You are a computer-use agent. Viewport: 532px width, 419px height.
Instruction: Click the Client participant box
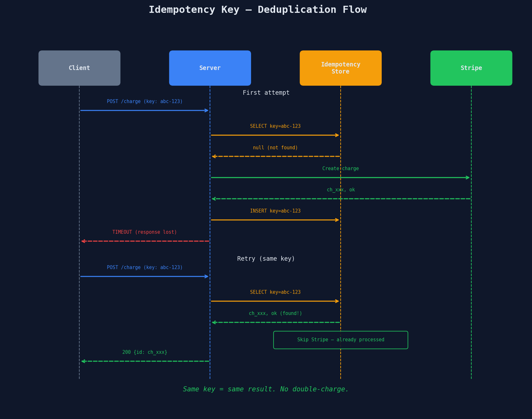coord(79,68)
